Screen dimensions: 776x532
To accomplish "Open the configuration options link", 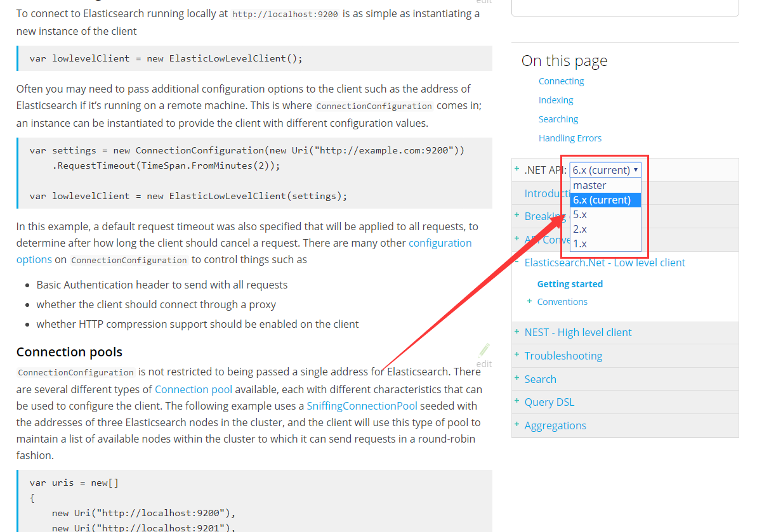I will pos(244,251).
